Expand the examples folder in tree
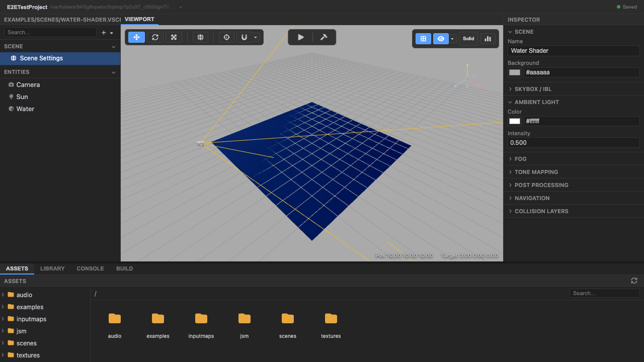Screen dimensions: 644x362 (3, 307)
